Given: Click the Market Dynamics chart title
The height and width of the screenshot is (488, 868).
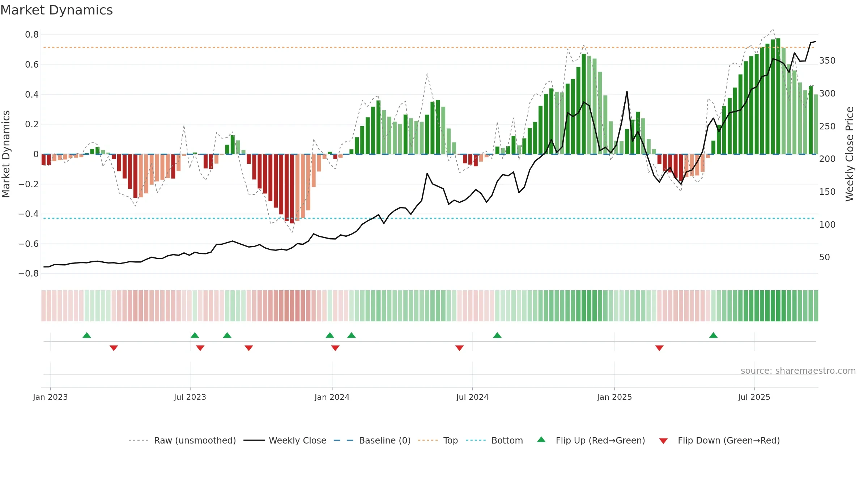Looking at the screenshot, I should (x=57, y=10).
